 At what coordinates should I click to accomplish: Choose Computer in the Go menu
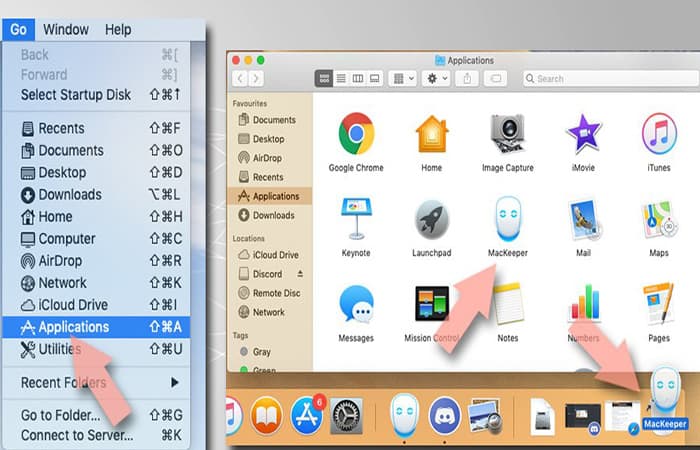click(x=96, y=239)
